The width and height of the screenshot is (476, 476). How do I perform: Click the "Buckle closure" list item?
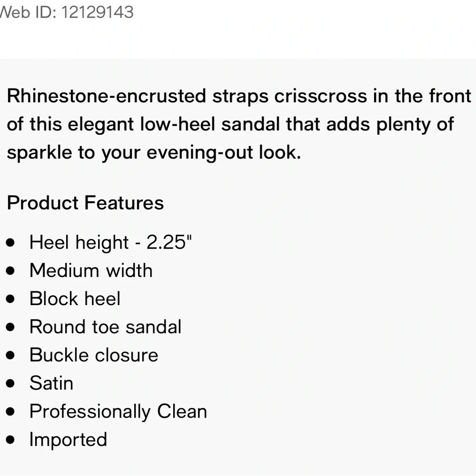point(94,355)
